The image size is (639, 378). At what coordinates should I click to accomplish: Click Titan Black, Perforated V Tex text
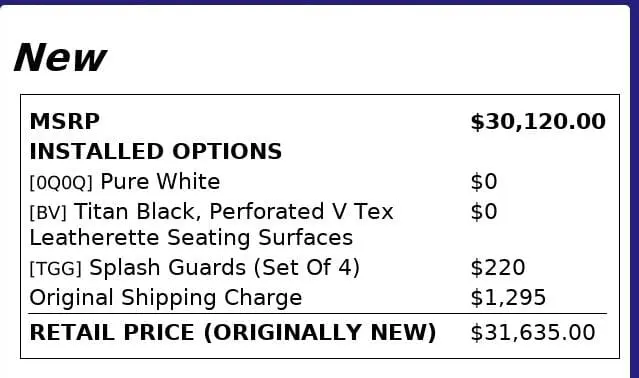(234, 212)
